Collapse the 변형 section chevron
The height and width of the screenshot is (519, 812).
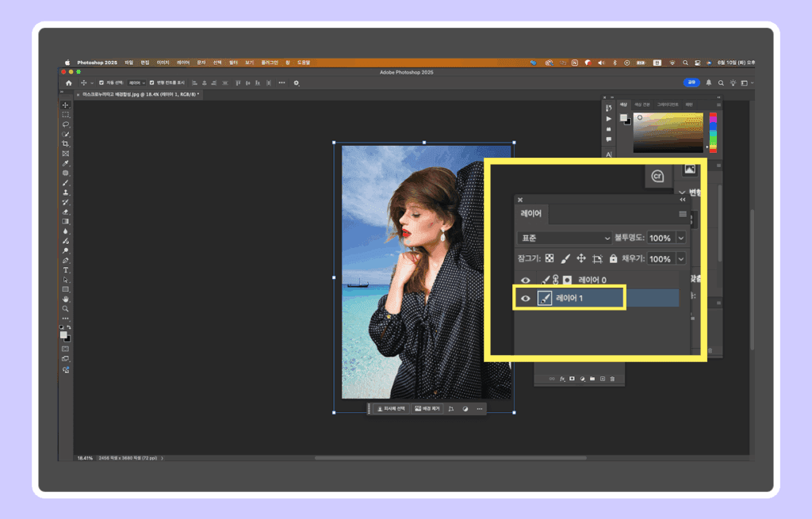tap(682, 193)
